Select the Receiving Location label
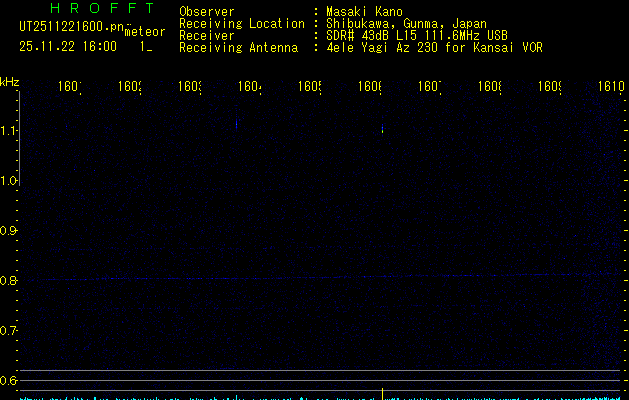Viewport: 629px width, 400px height. [241, 23]
